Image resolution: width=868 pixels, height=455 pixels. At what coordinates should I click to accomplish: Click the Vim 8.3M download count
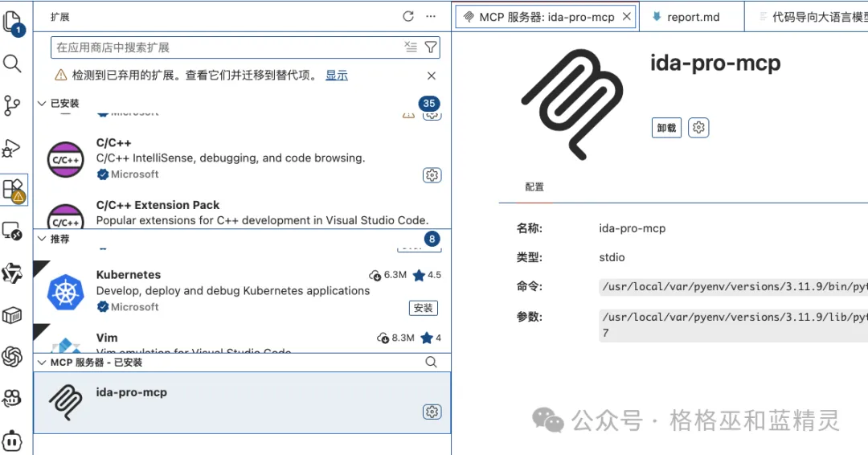tap(395, 338)
